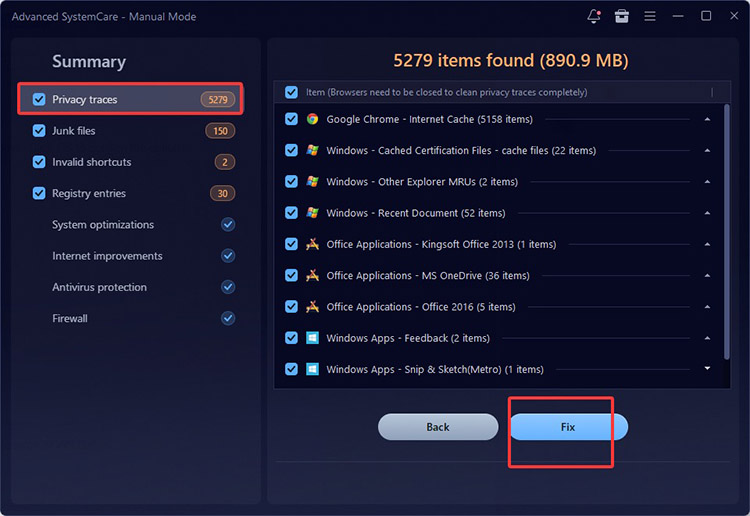Select Privacy traces in Summary list
Viewport: 750px width, 516px height.
tap(131, 99)
